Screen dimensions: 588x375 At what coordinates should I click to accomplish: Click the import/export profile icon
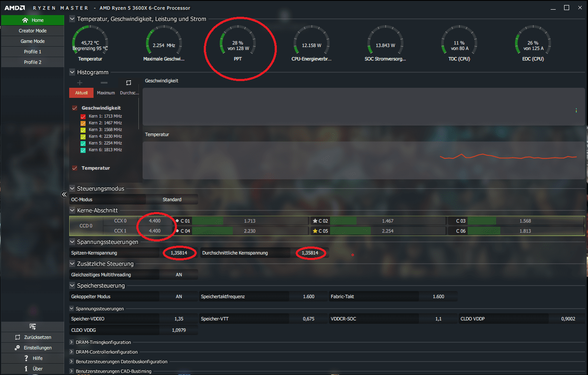(x=33, y=327)
